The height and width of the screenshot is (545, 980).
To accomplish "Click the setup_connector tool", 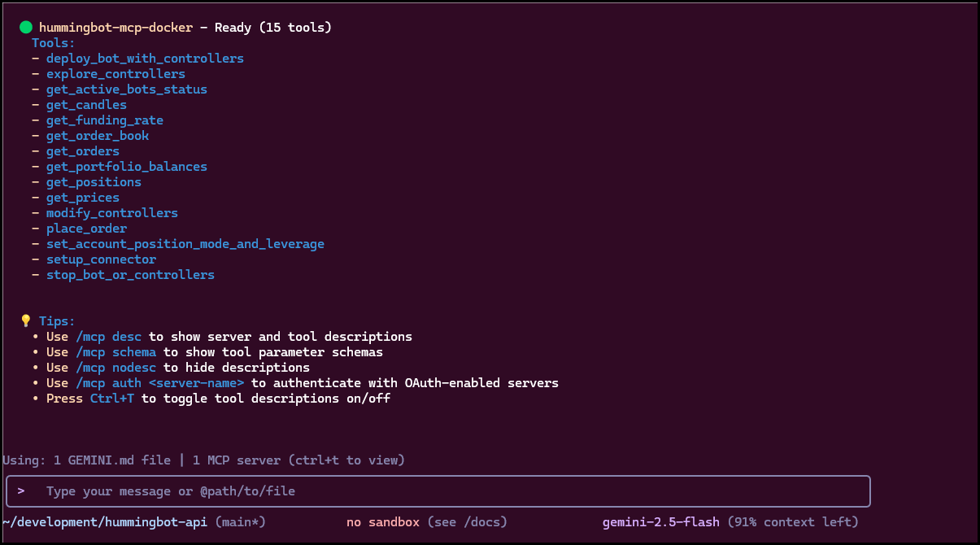I will [x=101, y=259].
